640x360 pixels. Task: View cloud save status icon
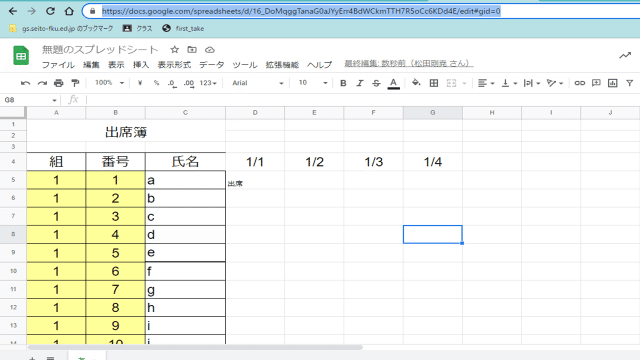pos(210,50)
